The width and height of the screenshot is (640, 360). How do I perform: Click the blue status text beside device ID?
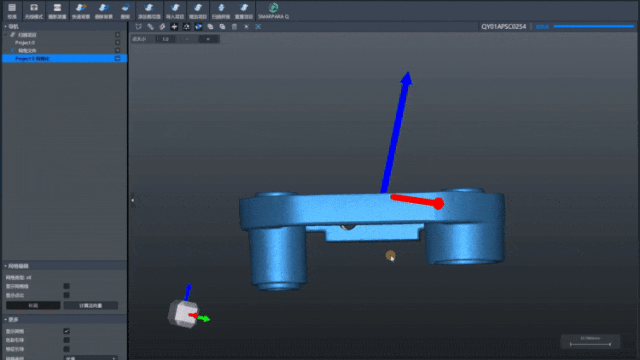(542, 27)
